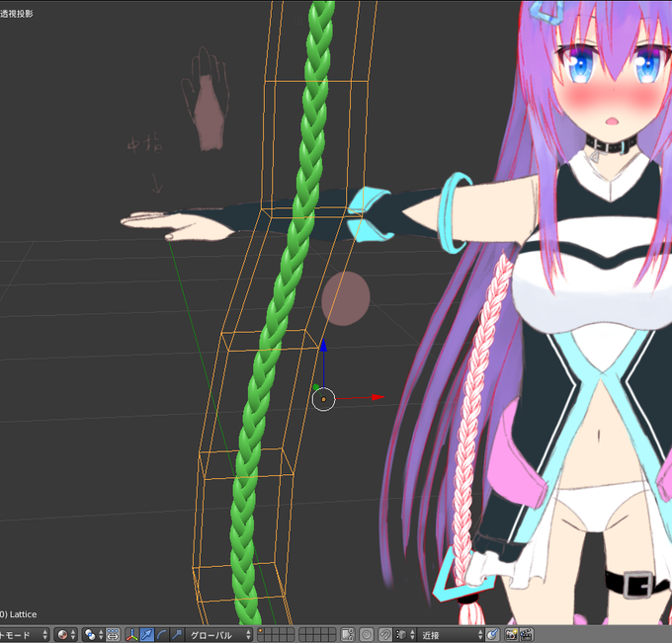Click the 透視投影 view label
This screenshot has width=672, height=643.
coord(16,14)
